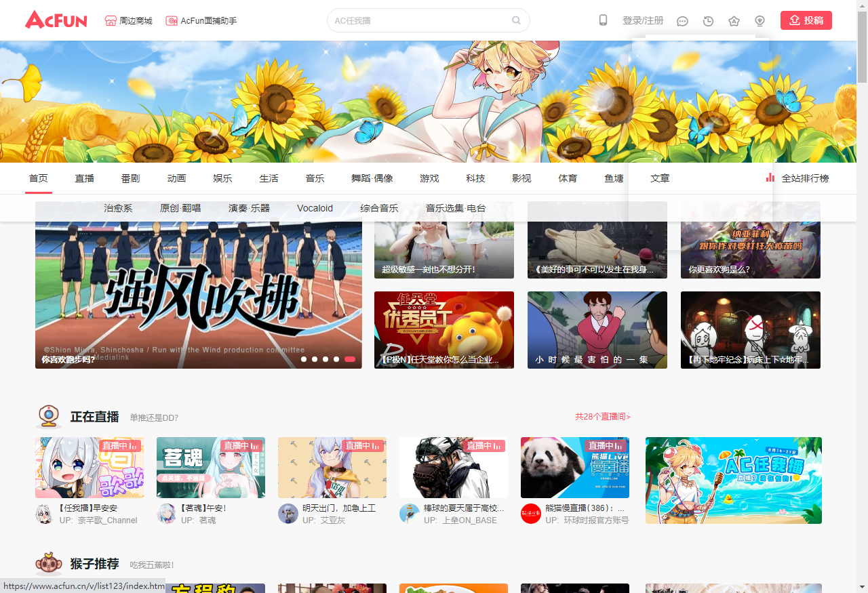Select the last carousel pagination dot
This screenshot has width=868, height=593.
click(350, 359)
